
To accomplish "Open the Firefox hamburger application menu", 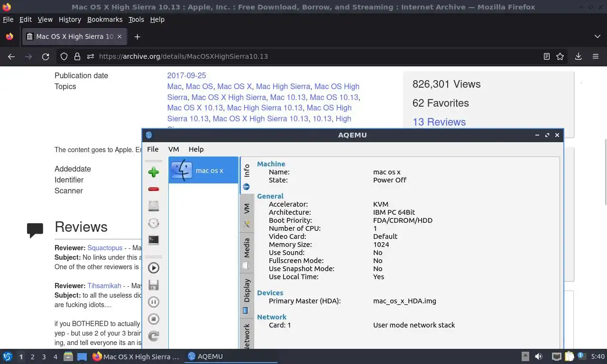I will coord(596,56).
